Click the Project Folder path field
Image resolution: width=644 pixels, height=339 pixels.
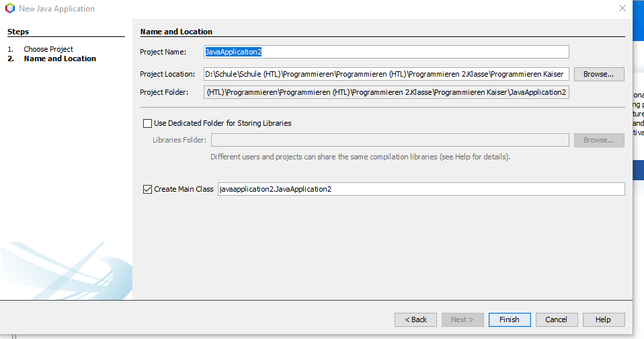[x=386, y=92]
